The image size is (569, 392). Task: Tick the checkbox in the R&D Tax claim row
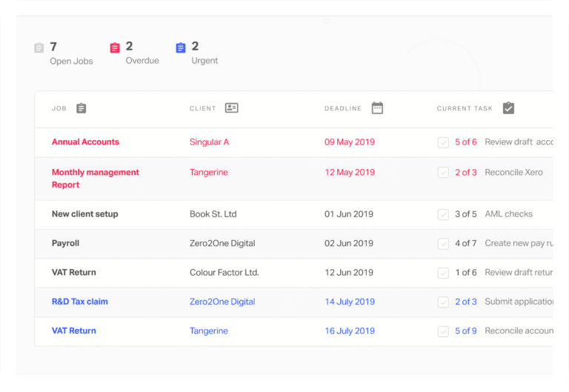[x=443, y=302]
